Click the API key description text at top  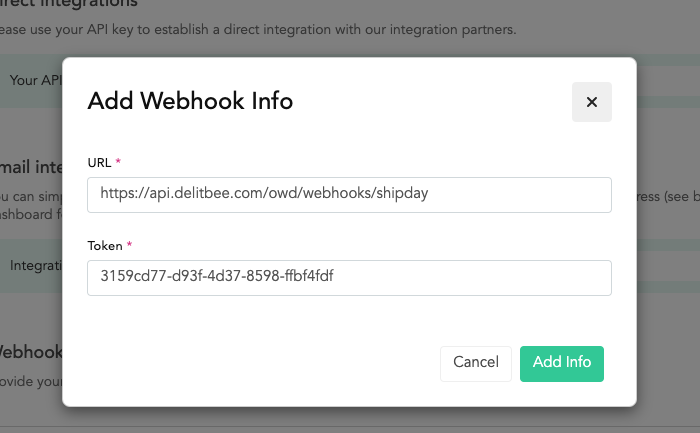coord(258,29)
